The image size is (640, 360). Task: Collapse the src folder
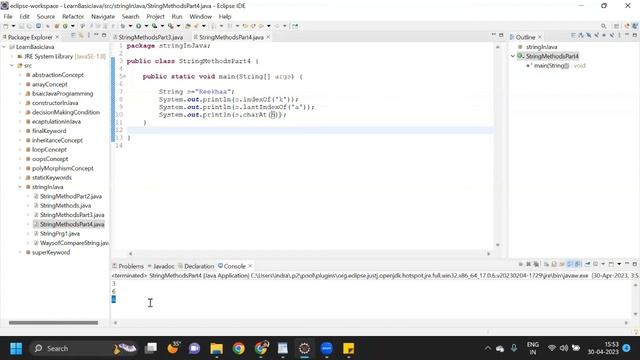click(x=12, y=66)
